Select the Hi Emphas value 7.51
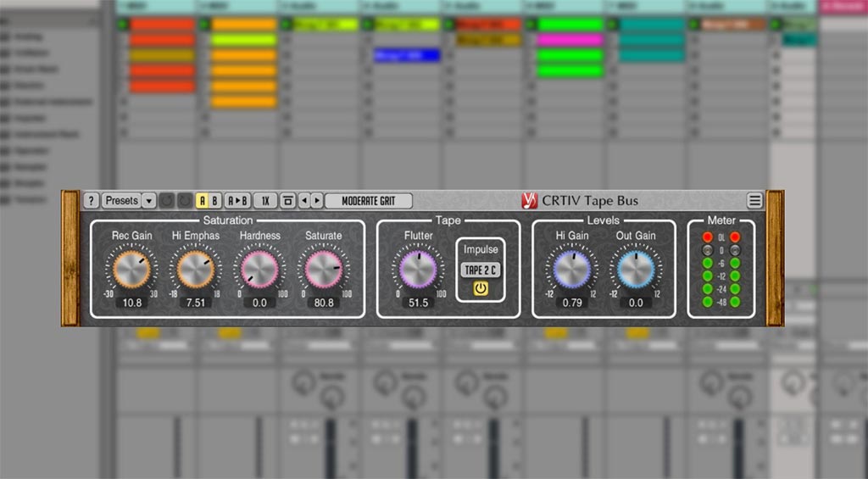This screenshot has width=868, height=479. coord(196,303)
